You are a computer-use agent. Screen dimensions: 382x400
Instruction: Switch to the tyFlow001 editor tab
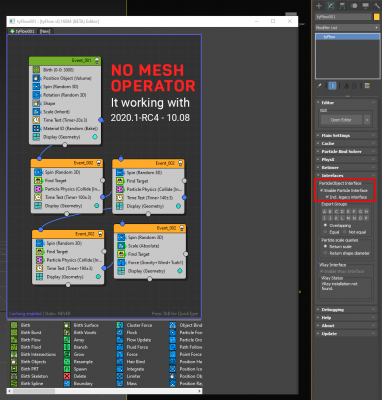click(x=22, y=31)
